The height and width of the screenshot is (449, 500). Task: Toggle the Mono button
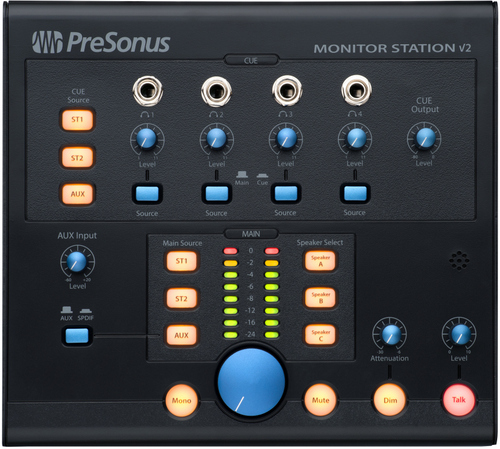pyautogui.click(x=182, y=400)
